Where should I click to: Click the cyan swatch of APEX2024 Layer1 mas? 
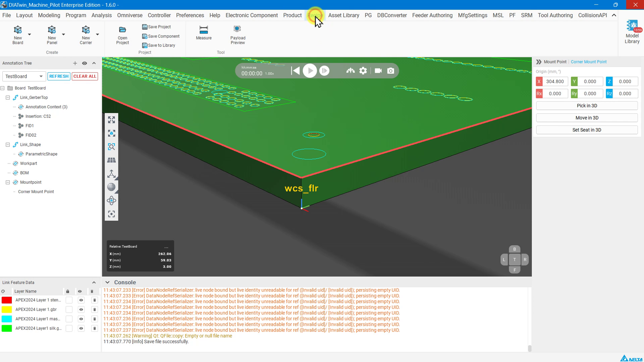click(7, 319)
